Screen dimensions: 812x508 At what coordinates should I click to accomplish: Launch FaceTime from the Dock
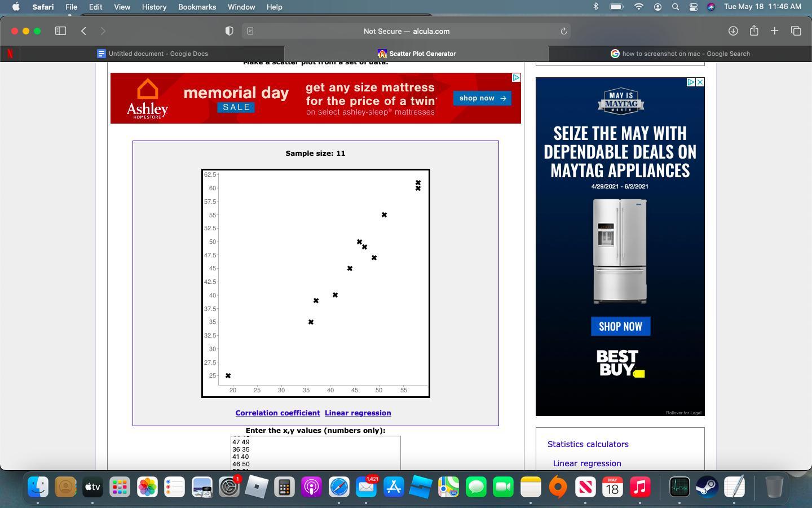(503, 487)
